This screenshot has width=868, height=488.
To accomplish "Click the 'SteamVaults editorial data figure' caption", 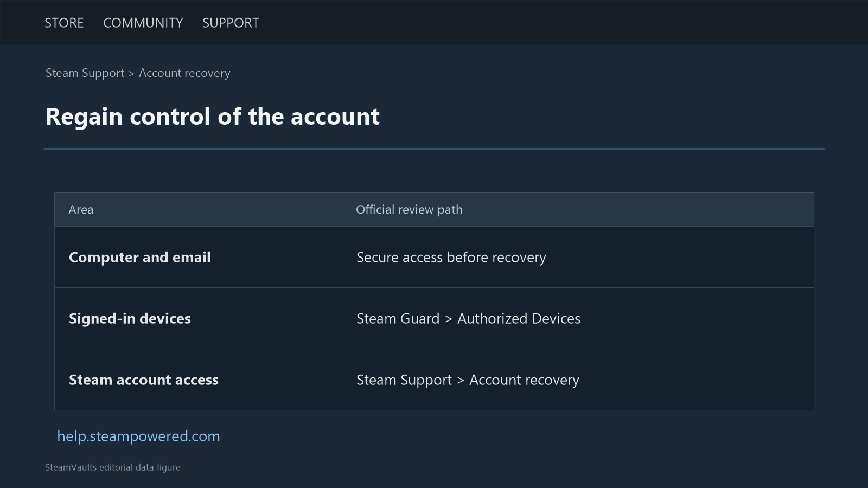I will tap(113, 467).
